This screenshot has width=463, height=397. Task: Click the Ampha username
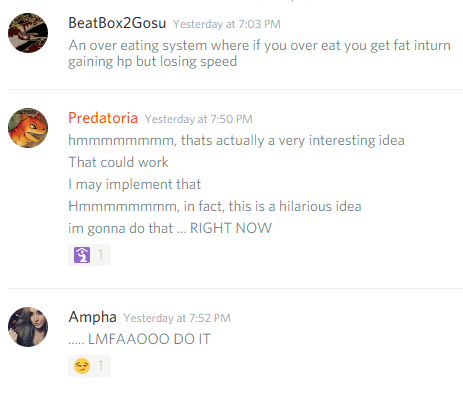(x=92, y=317)
